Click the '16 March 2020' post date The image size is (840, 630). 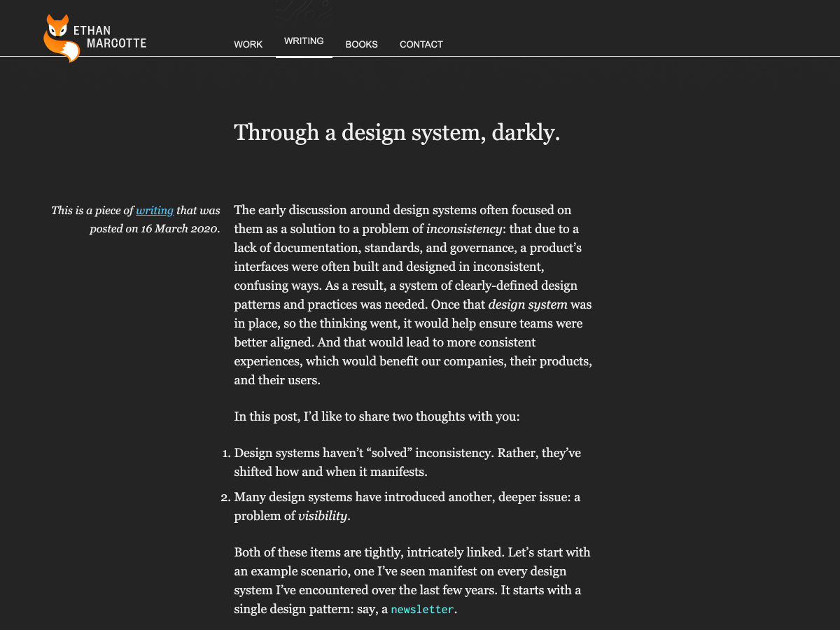tap(179, 229)
